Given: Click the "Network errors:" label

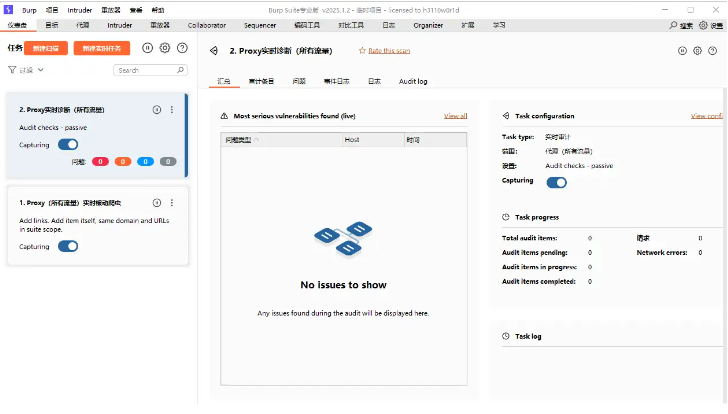Looking at the screenshot, I should coord(662,252).
